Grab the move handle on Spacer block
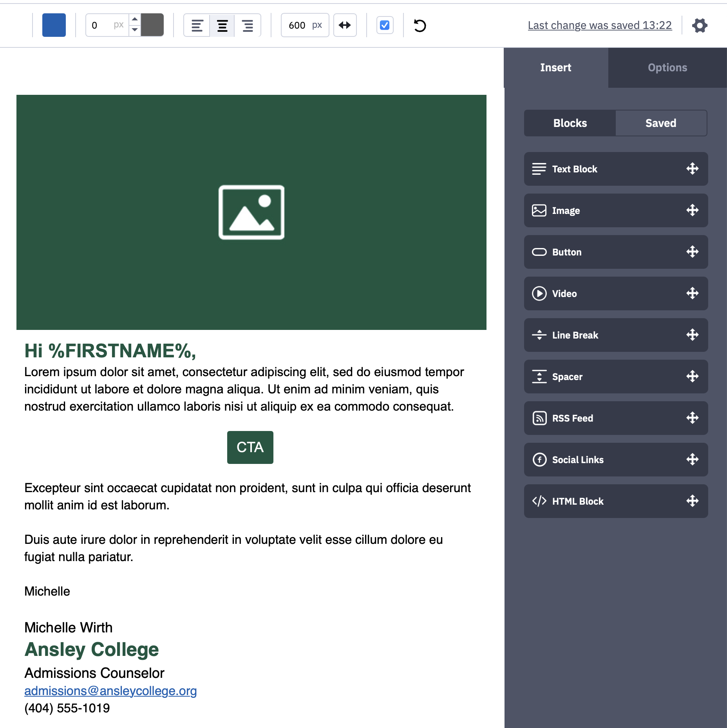 (693, 377)
